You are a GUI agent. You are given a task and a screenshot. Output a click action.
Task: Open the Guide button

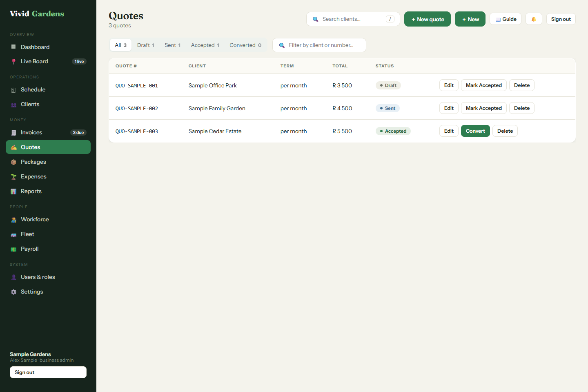coord(506,19)
